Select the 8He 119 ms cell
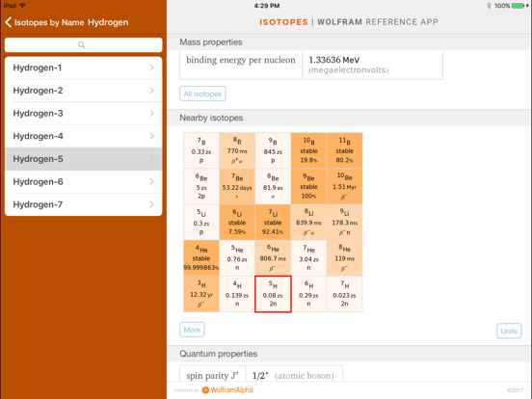 pyautogui.click(x=344, y=258)
